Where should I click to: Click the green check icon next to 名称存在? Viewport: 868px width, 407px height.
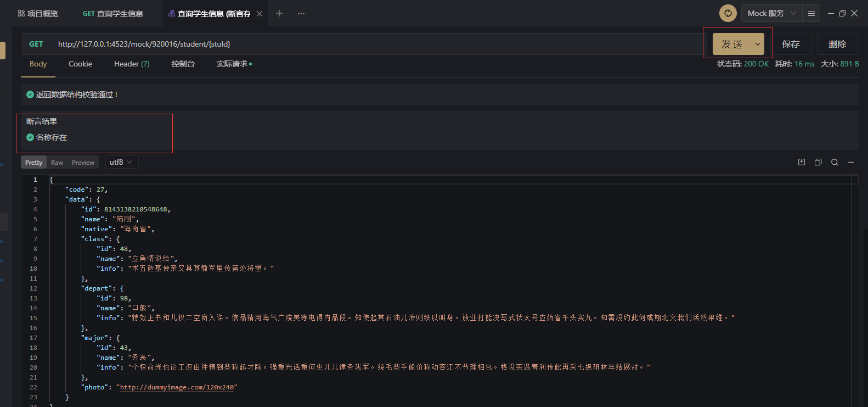pos(30,137)
